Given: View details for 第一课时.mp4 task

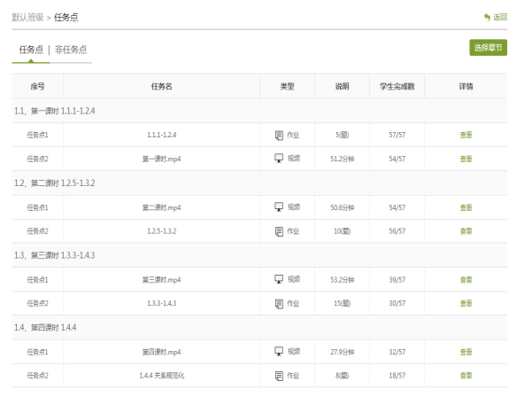Looking at the screenshot, I should (x=466, y=159).
